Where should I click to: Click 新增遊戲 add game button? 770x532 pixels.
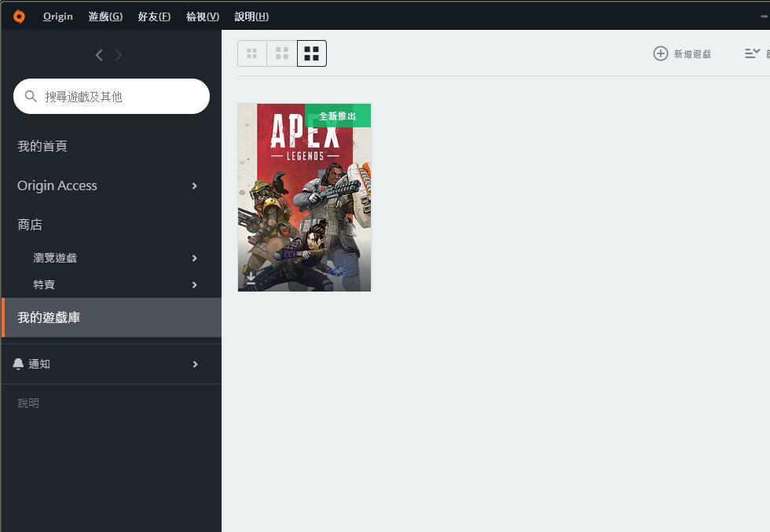click(x=682, y=53)
